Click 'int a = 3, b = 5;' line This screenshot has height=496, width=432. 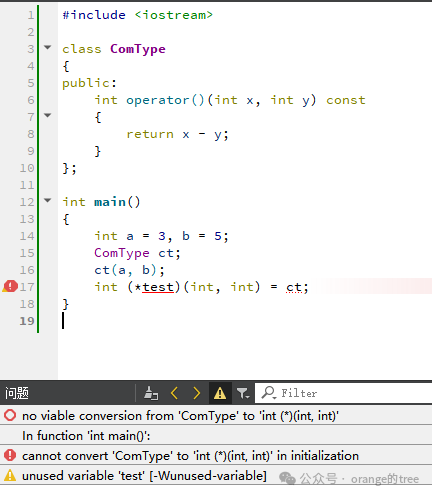(161, 236)
